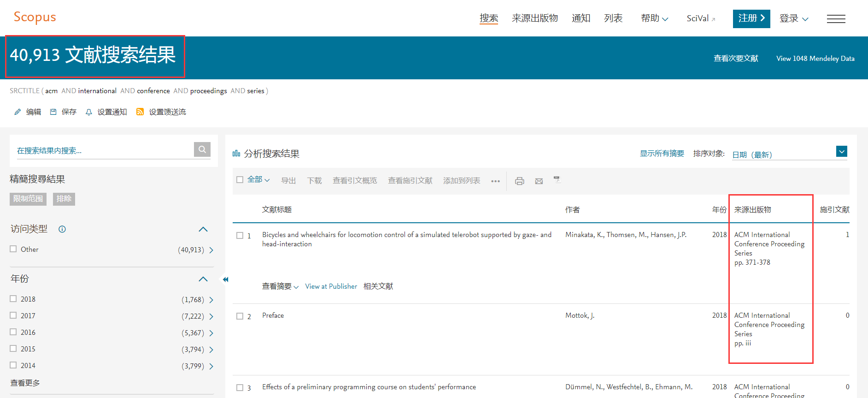Click the PDF export icon
Screen dimensions: 868x398
coord(557,180)
